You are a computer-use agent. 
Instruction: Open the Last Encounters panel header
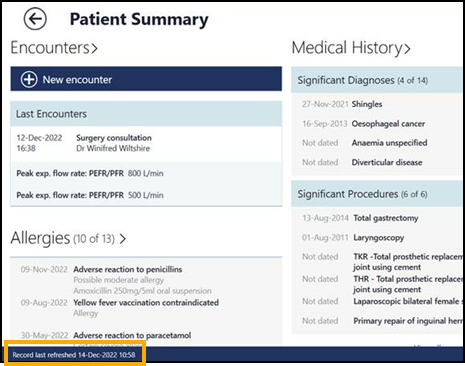click(x=146, y=114)
